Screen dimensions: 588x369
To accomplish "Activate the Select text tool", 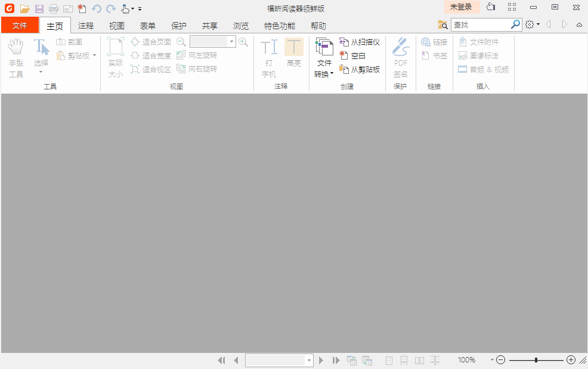I will (41, 57).
